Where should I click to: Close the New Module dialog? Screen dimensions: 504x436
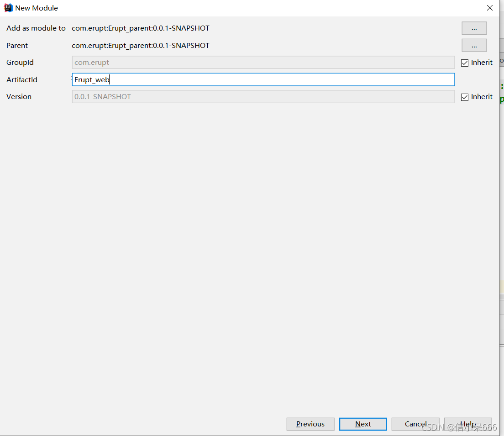pos(489,8)
